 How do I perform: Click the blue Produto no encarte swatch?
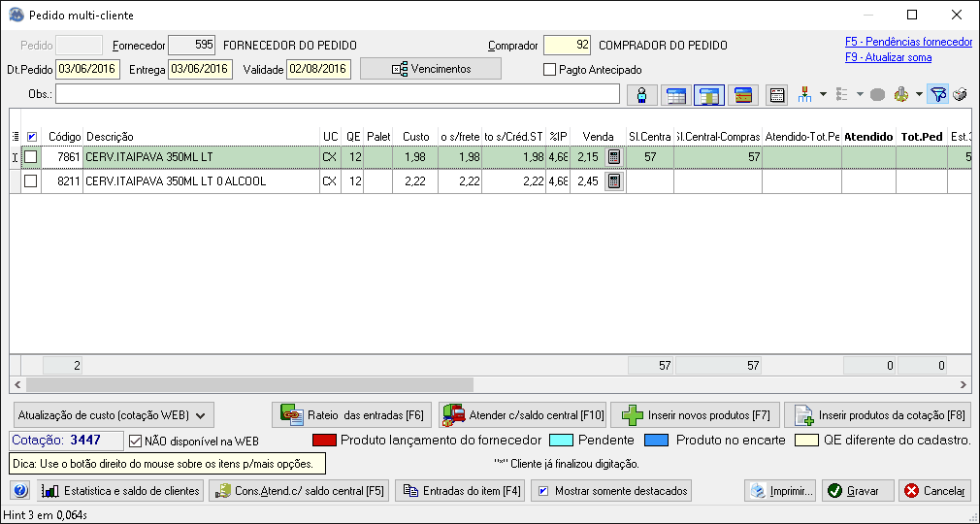(x=656, y=441)
